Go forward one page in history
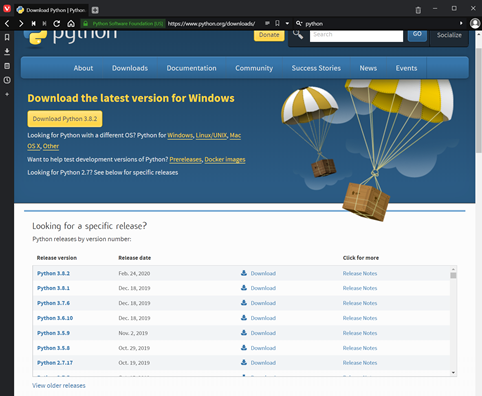The image size is (482, 396). (21, 23)
